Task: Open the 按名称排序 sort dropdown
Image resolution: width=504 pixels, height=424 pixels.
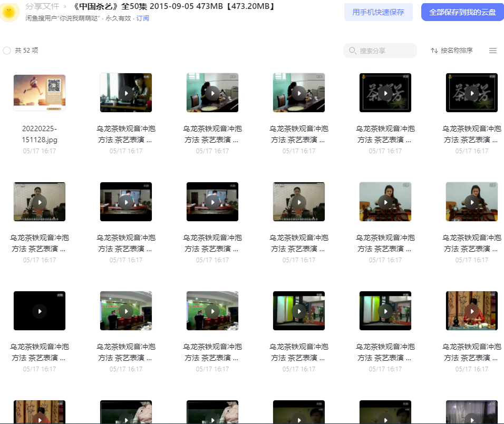Action: point(452,51)
